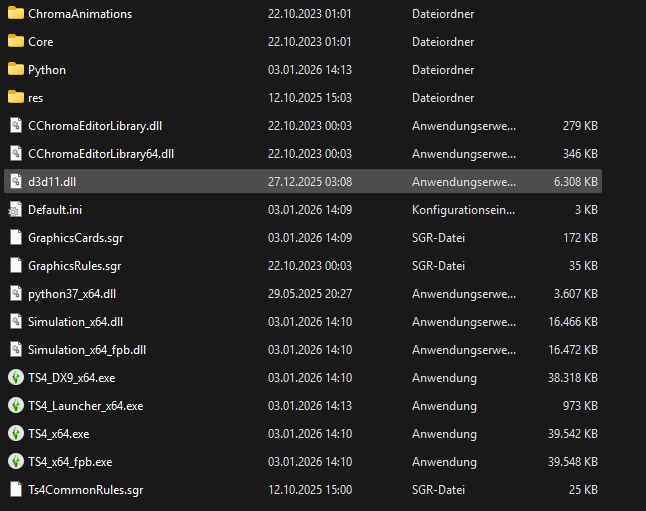Click the 16.466 KB size value
The image size is (646, 511).
[573, 322]
